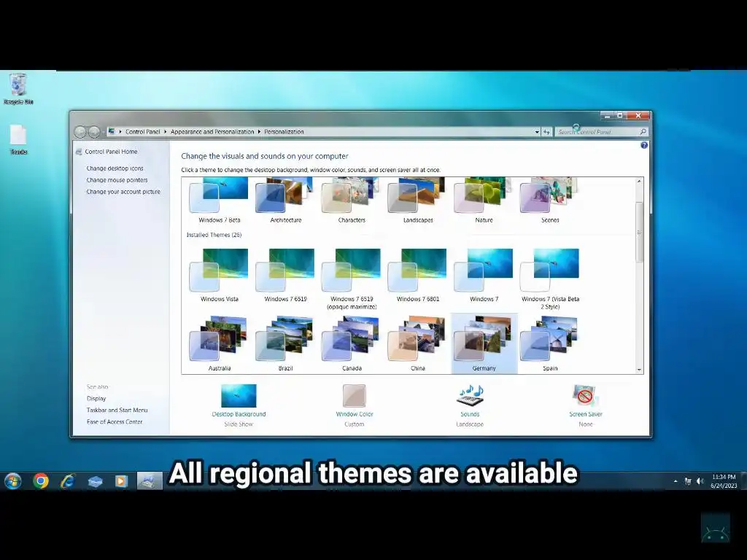Viewport: 747px width, 560px height.
Task: Select the Windows 7 Beta theme
Action: pos(219,200)
